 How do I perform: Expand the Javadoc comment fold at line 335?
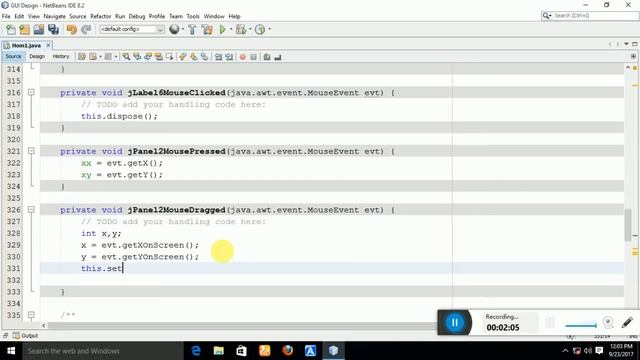click(x=31, y=315)
